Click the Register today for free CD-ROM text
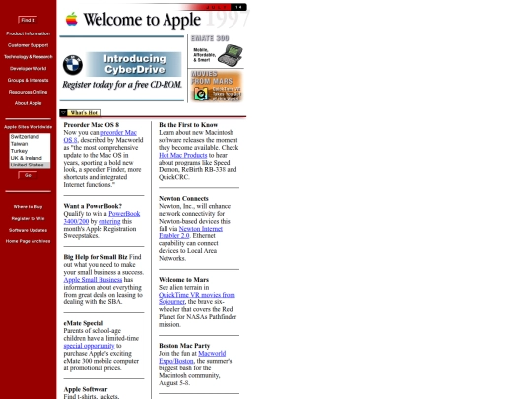This screenshot has height=399, width=532. pos(122,85)
